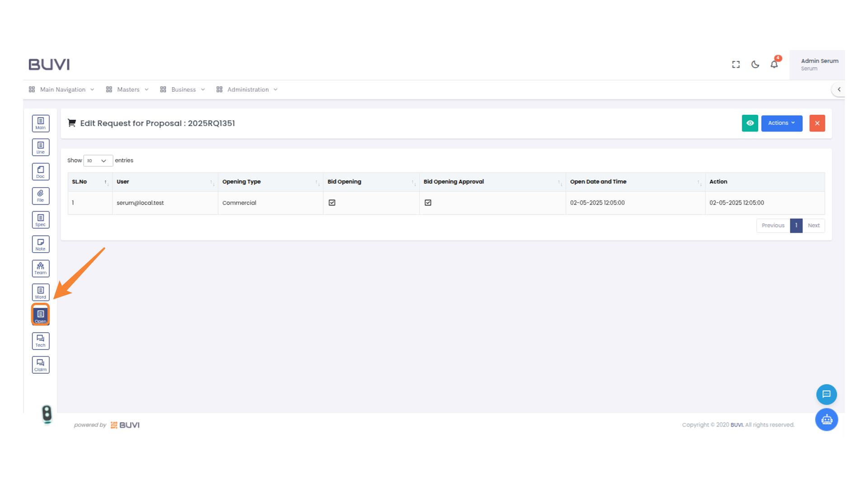868x488 pixels.
Task: Open the Line sidebar section
Action: pyautogui.click(x=41, y=147)
